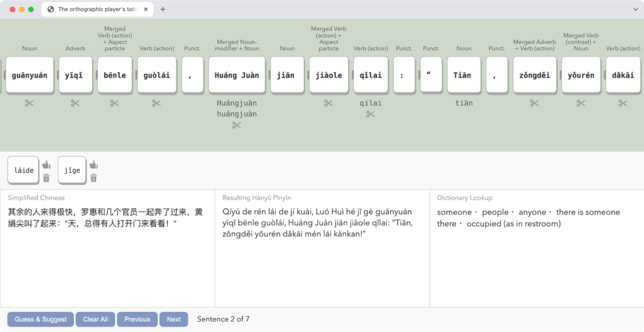Click the globe icon in the browser tab
Viewport: 644px width, 332px height.
(51, 9)
